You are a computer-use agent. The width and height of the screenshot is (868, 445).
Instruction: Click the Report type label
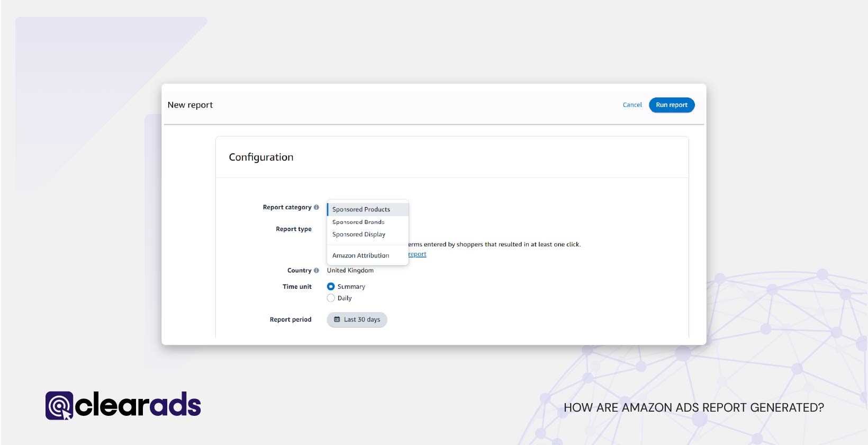294,229
